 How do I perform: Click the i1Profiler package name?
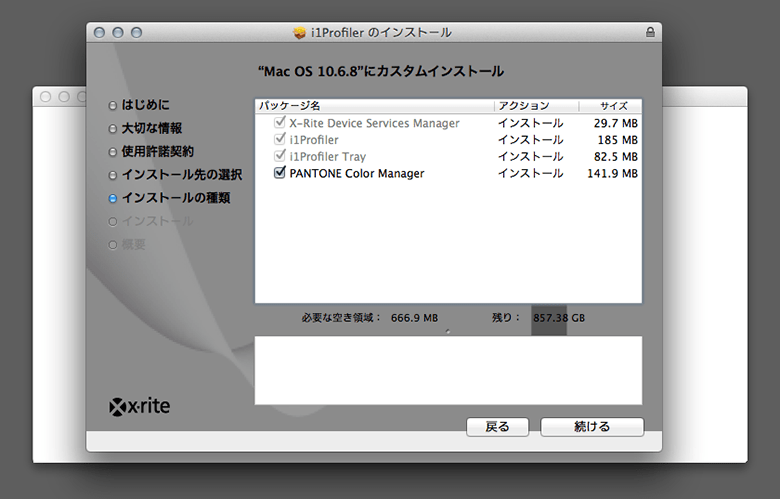click(x=314, y=140)
